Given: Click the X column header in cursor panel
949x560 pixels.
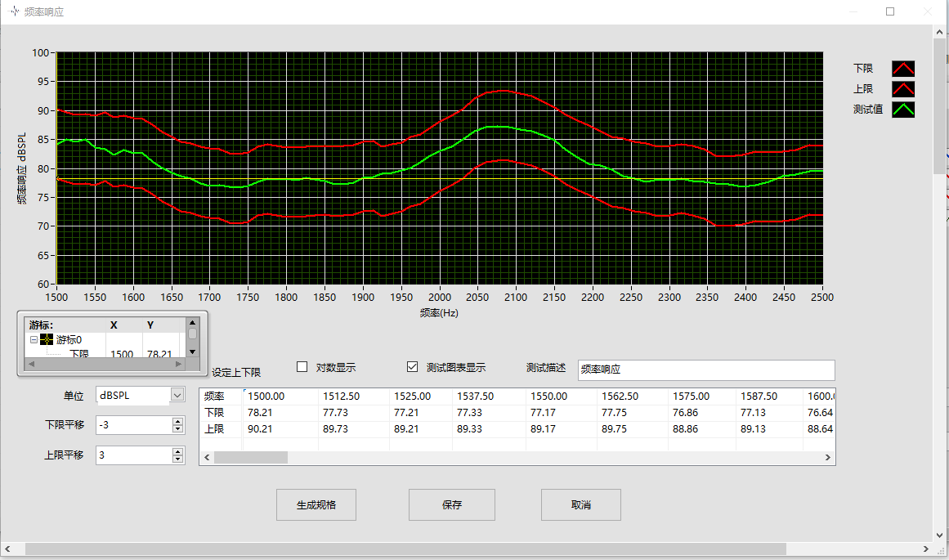Looking at the screenshot, I should point(113,325).
